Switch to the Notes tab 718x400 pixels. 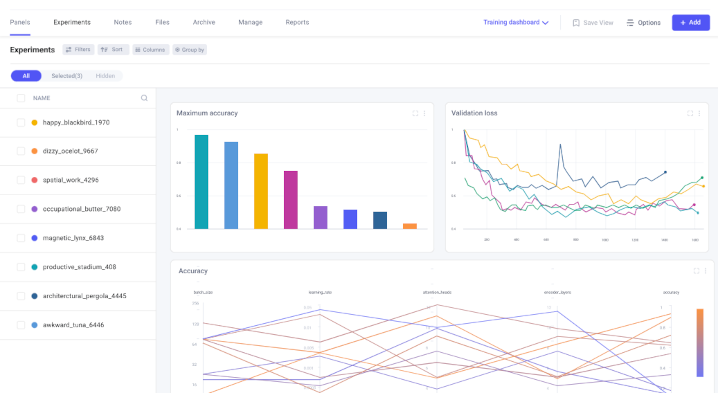click(123, 22)
